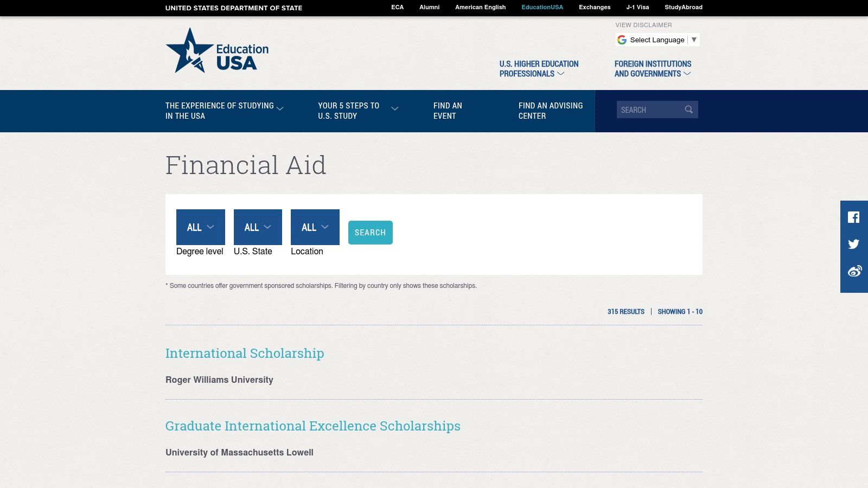Click the Facebook share icon
This screenshot has height=488, width=868.
point(854,217)
